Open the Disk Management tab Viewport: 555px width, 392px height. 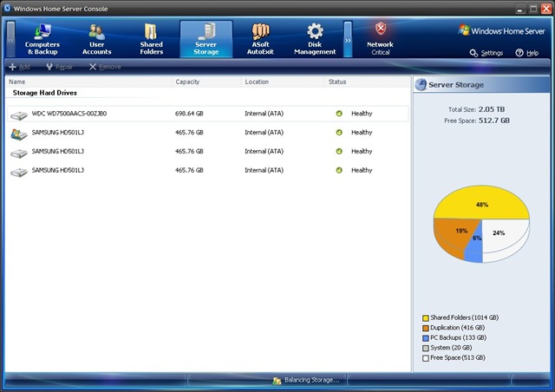point(315,39)
